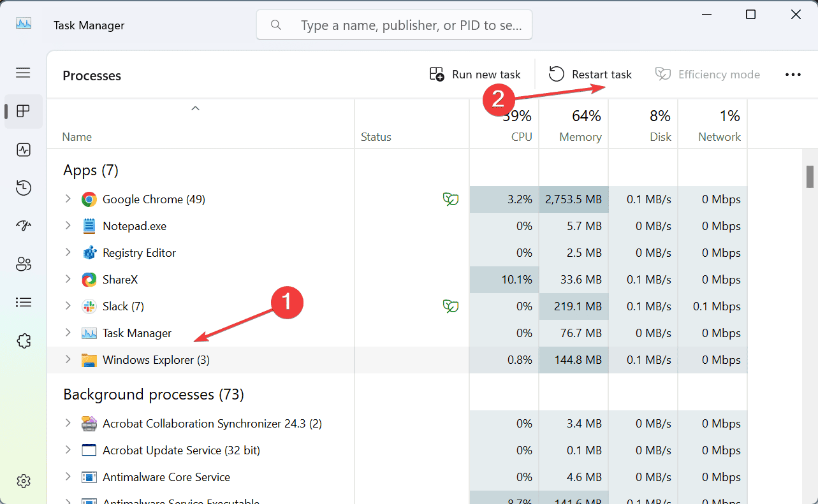Screen dimensions: 818x504
Task: Click the Task Manager process row icon
Action: pyautogui.click(x=89, y=333)
